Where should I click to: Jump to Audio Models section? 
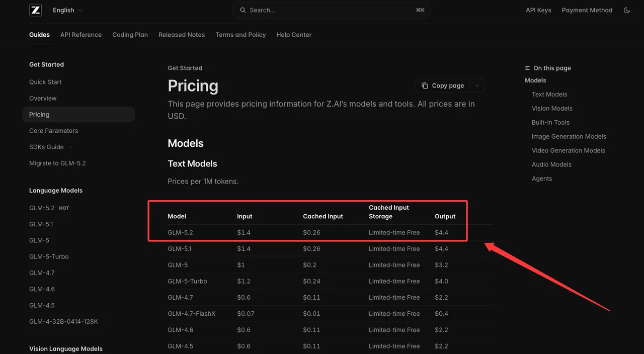click(551, 164)
